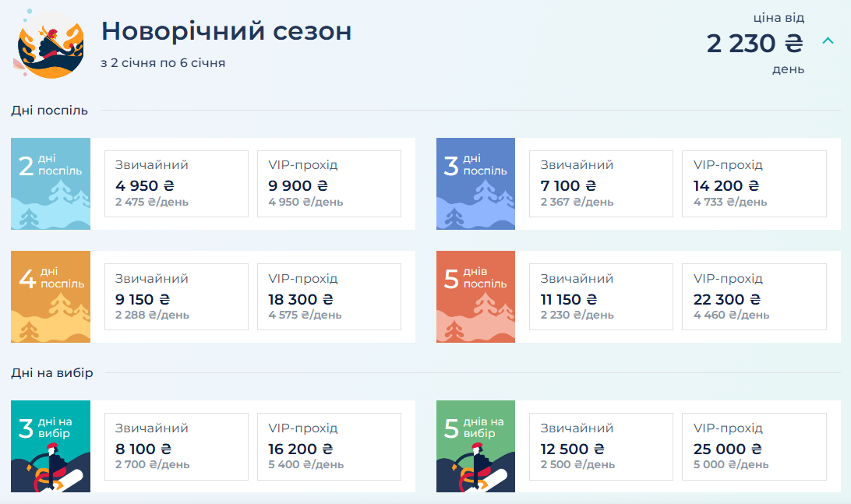Pick VIP-прохід flexible pass 16 200 ₴
Viewport: 851px width, 504px height.
point(329,446)
